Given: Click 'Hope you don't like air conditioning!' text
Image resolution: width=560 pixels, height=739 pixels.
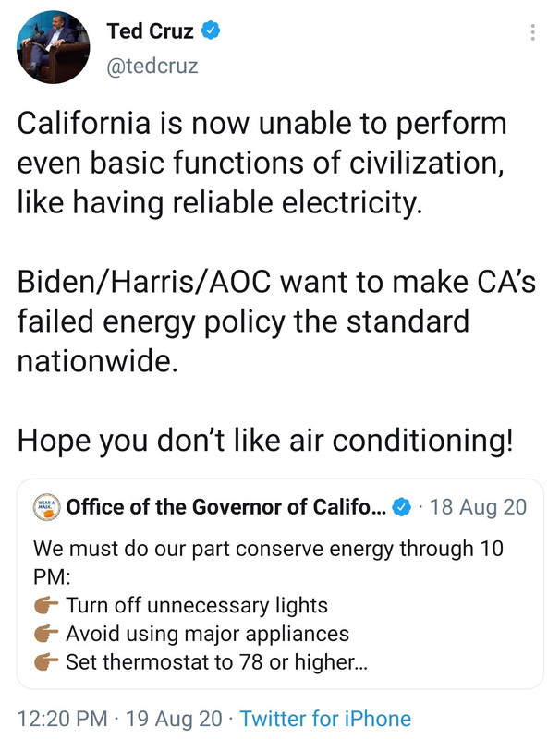Looking at the screenshot, I should click(263, 440).
